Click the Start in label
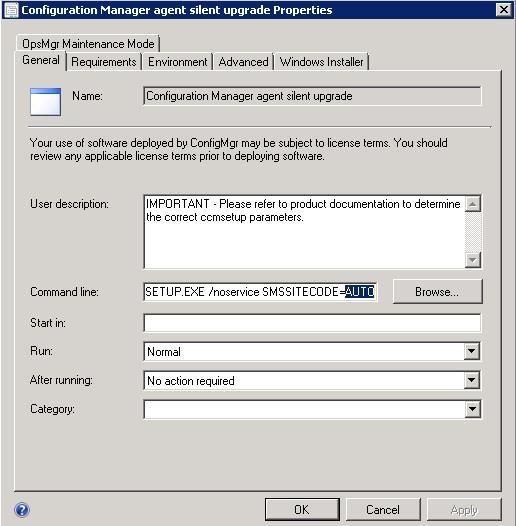Viewport: 516px width, 526px height. pos(48,323)
